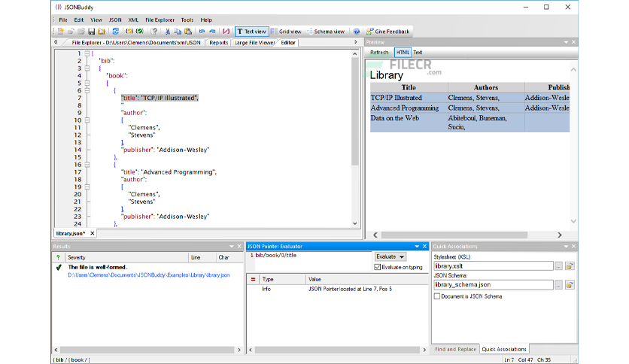
Task: Open JSON Schema file with folder icon
Action: tap(570, 284)
